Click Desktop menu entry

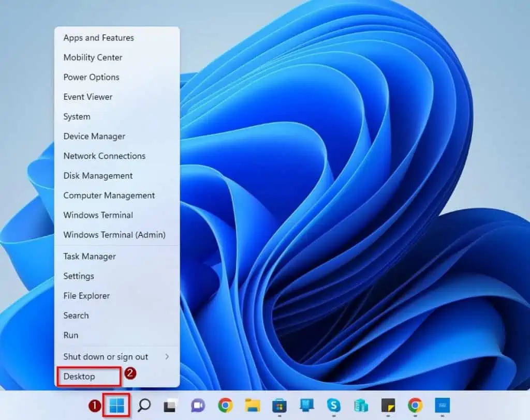pyautogui.click(x=117, y=377)
